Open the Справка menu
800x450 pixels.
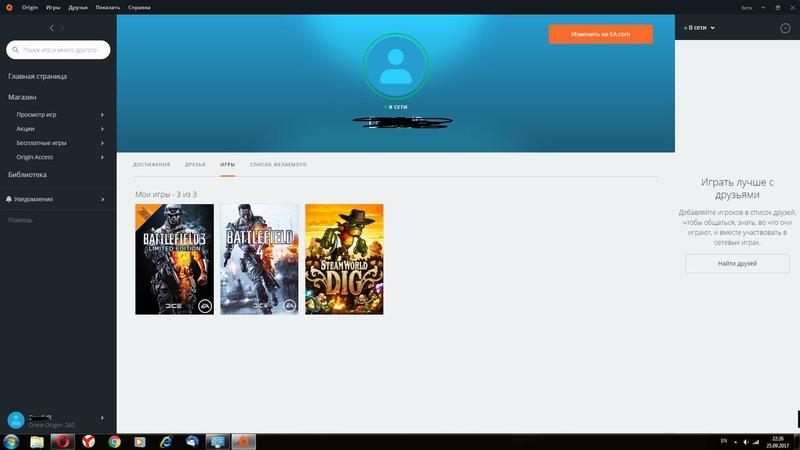(139, 8)
